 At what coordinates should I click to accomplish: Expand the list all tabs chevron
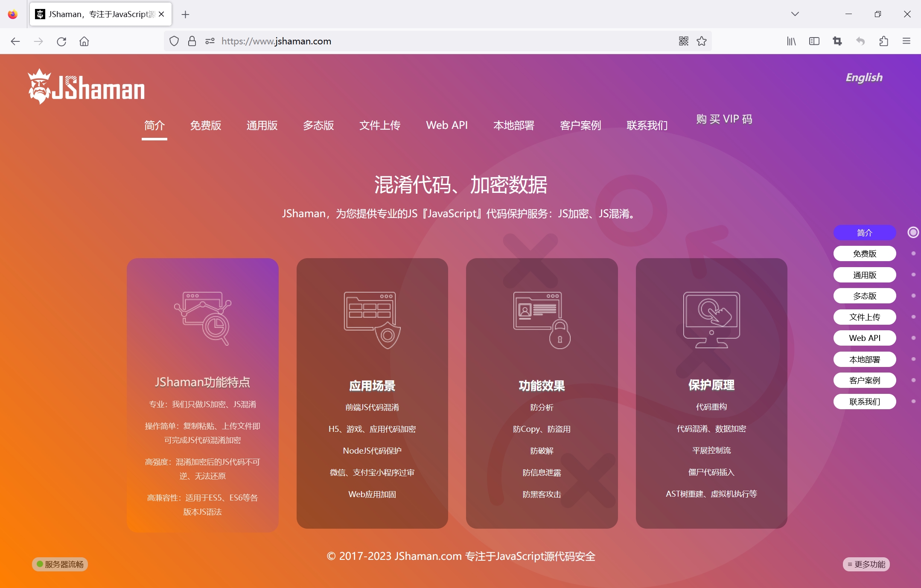795,14
